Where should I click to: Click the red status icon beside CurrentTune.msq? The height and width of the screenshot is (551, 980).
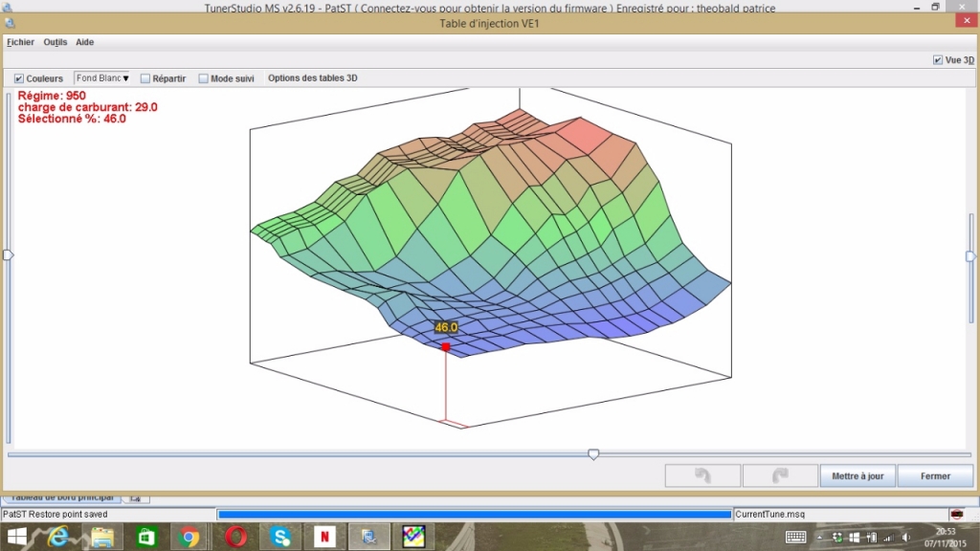pos(957,514)
